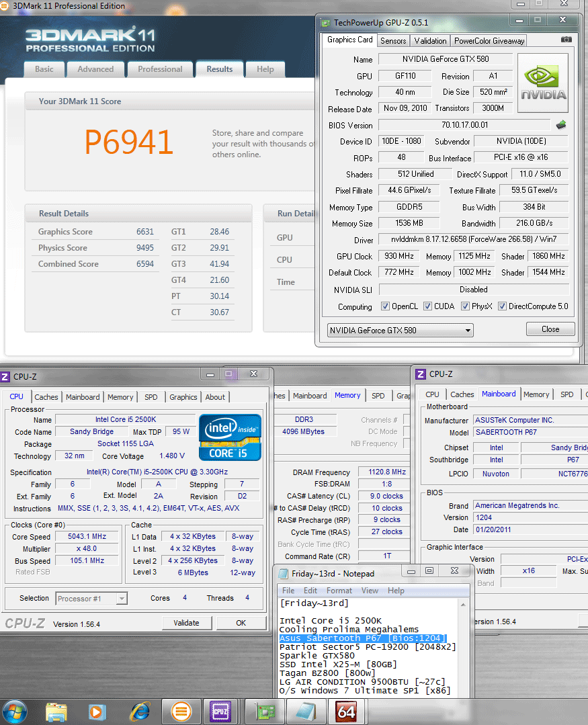588x725 pixels.
Task: Click the BIOS Version field 70.10.17.00.01
Action: click(464, 125)
